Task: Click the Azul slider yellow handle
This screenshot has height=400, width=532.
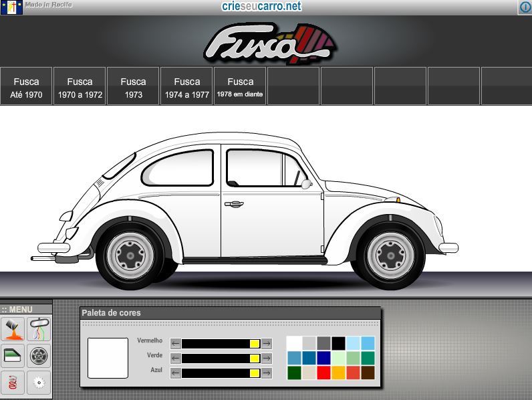Action: pyautogui.click(x=255, y=373)
